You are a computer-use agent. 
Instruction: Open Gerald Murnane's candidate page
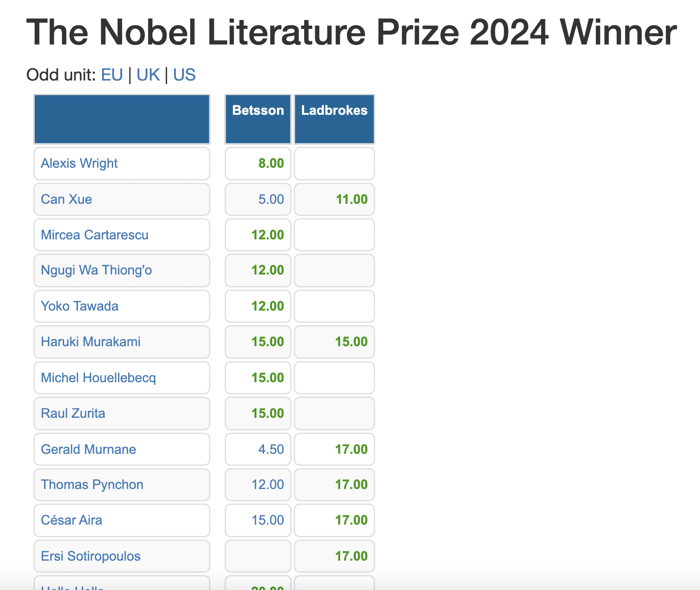(88, 449)
